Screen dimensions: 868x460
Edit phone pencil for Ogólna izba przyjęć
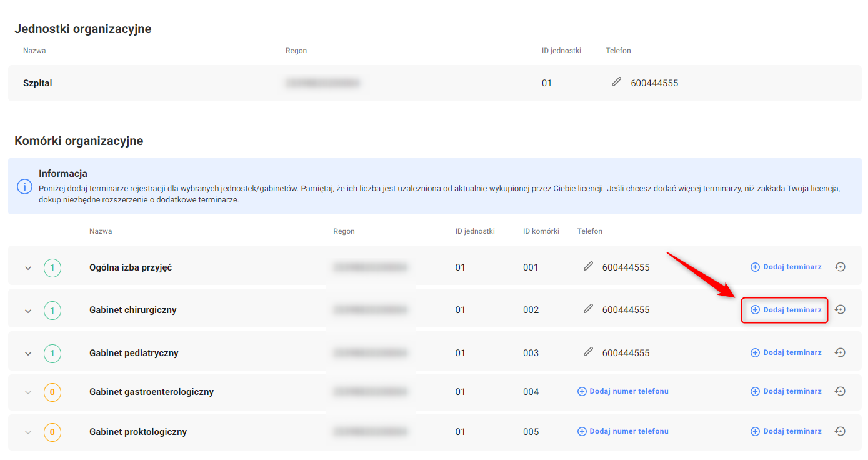[x=588, y=266]
